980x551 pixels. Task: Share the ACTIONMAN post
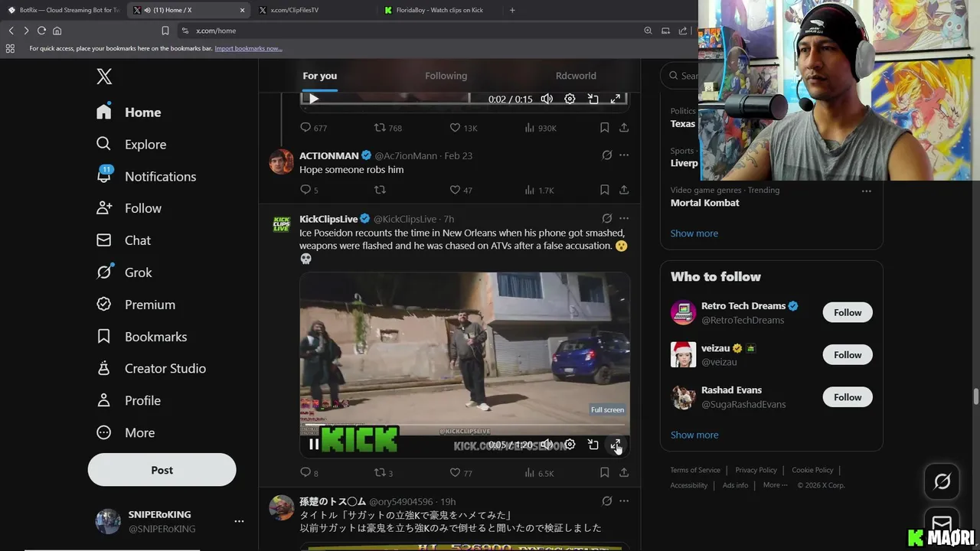pyautogui.click(x=624, y=190)
